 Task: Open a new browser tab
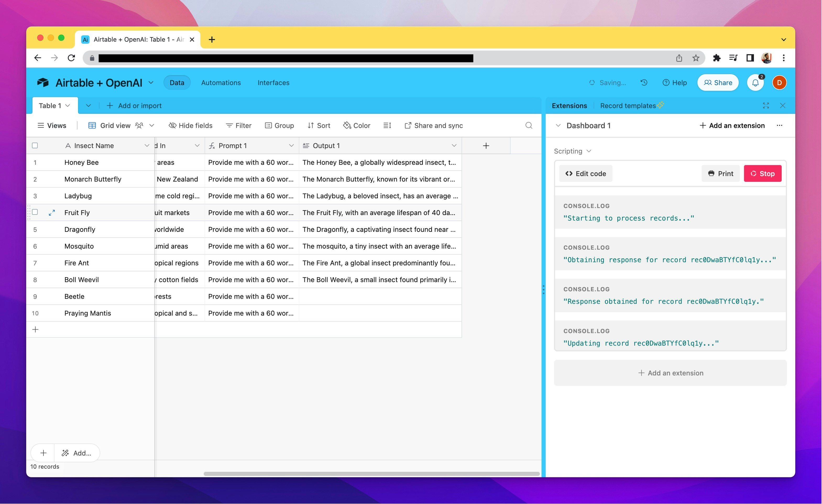coord(211,39)
